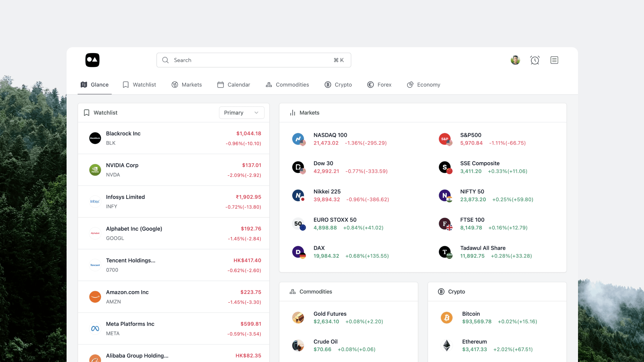
Task: Click the NASDAQ 100 index icon
Action: (x=298, y=139)
